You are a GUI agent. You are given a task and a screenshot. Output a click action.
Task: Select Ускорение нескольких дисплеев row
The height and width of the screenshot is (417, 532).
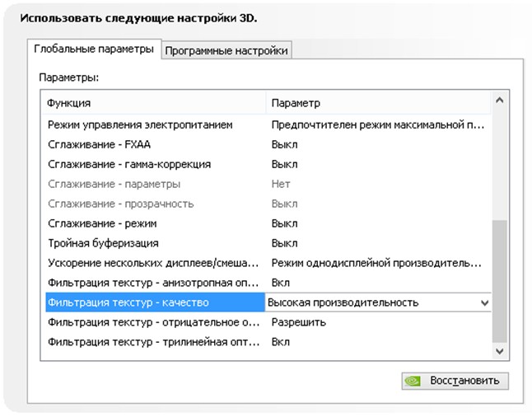click(x=152, y=263)
